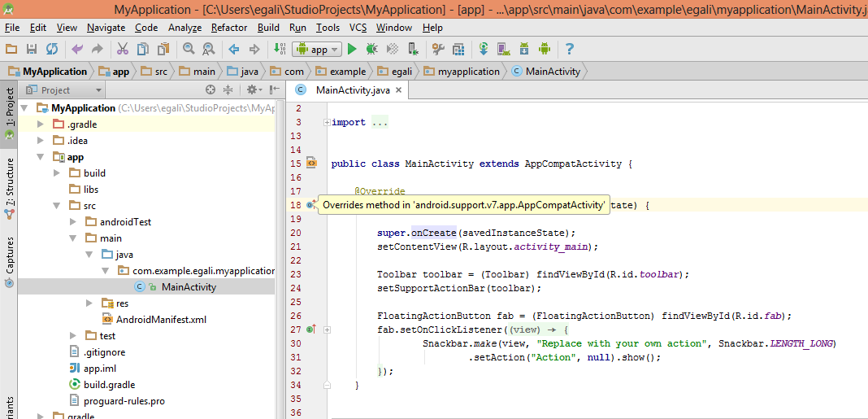Open the app run configuration dropdown
Viewport: 868px width, 419px height.
[317, 50]
